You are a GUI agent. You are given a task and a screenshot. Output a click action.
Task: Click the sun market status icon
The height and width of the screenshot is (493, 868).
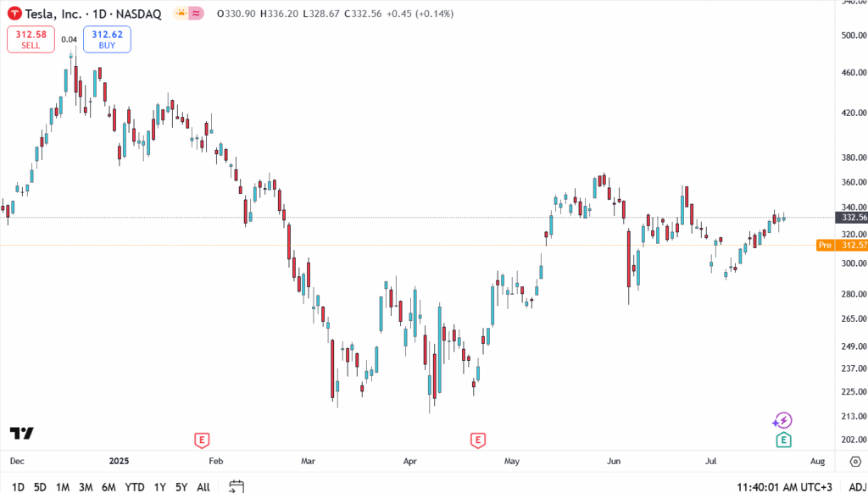[x=181, y=14]
